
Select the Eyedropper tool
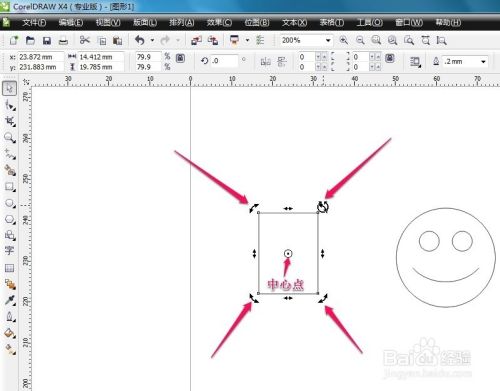[9, 300]
